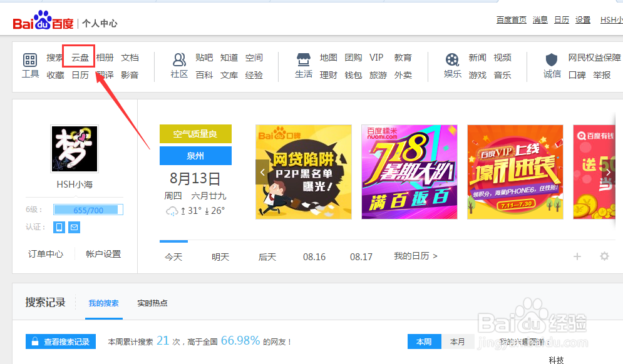Open 文档 documents link

tap(130, 58)
